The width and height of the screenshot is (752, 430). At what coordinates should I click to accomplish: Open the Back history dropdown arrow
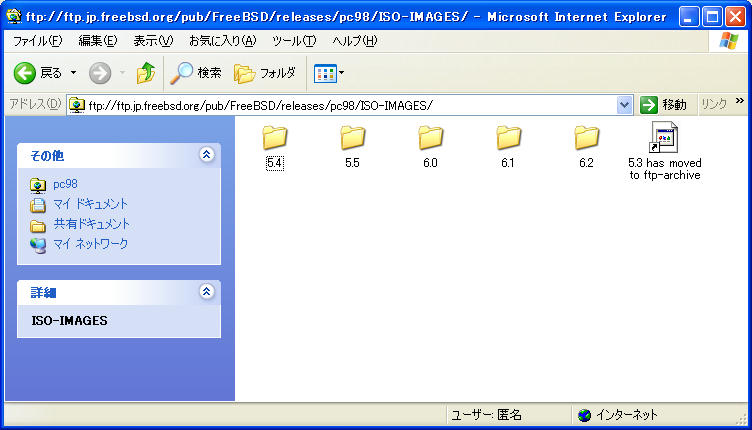coord(73,73)
